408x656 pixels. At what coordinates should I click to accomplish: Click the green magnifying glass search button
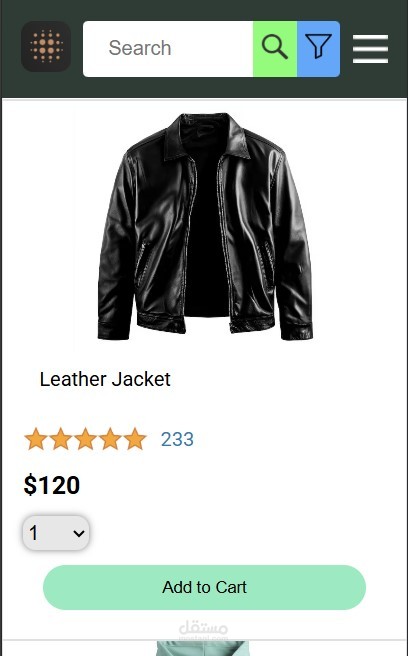pyautogui.click(x=275, y=49)
